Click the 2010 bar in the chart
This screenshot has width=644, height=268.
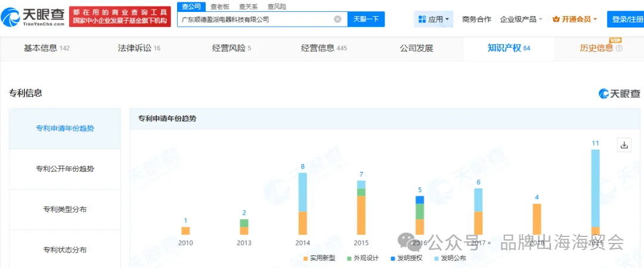point(185,230)
